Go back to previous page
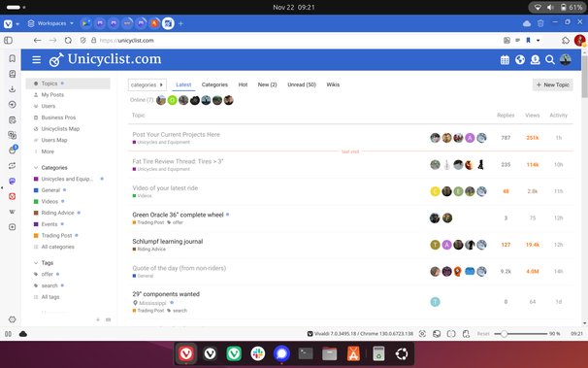The height and width of the screenshot is (368, 588). pyautogui.click(x=37, y=40)
